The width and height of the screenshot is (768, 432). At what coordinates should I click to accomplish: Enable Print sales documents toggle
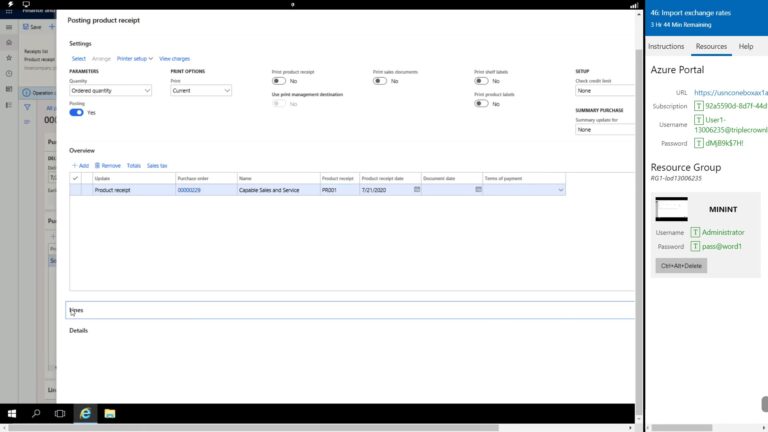tap(380, 81)
